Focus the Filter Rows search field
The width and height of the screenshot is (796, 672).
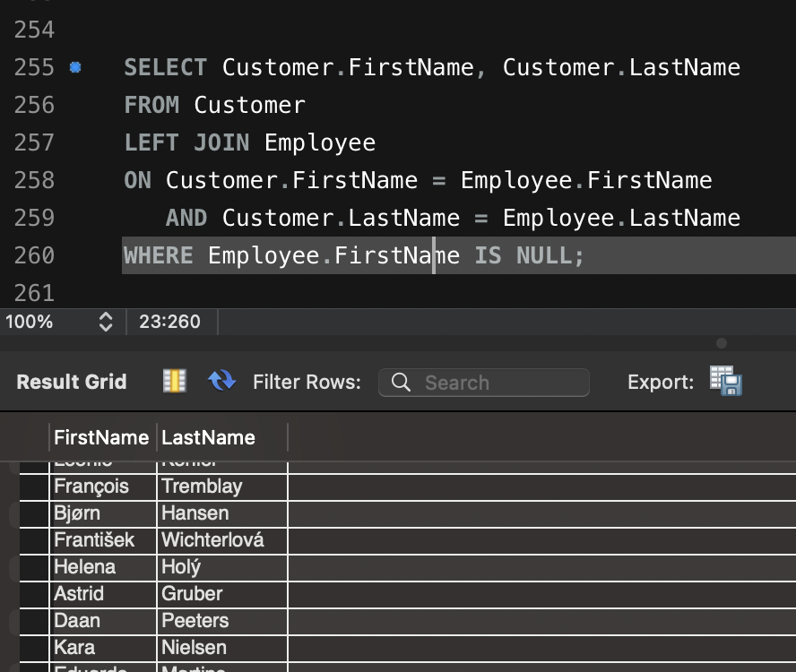(x=484, y=383)
